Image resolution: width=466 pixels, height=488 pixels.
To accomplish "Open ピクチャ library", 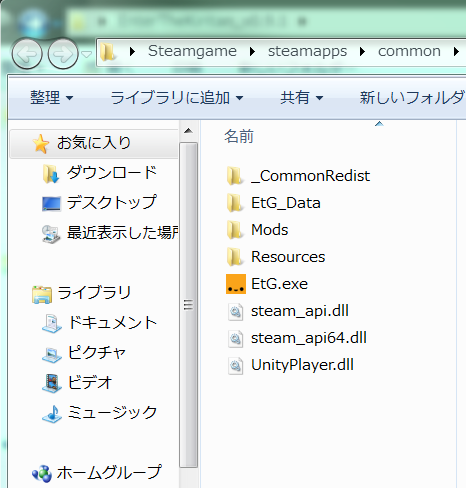I will point(97,352).
